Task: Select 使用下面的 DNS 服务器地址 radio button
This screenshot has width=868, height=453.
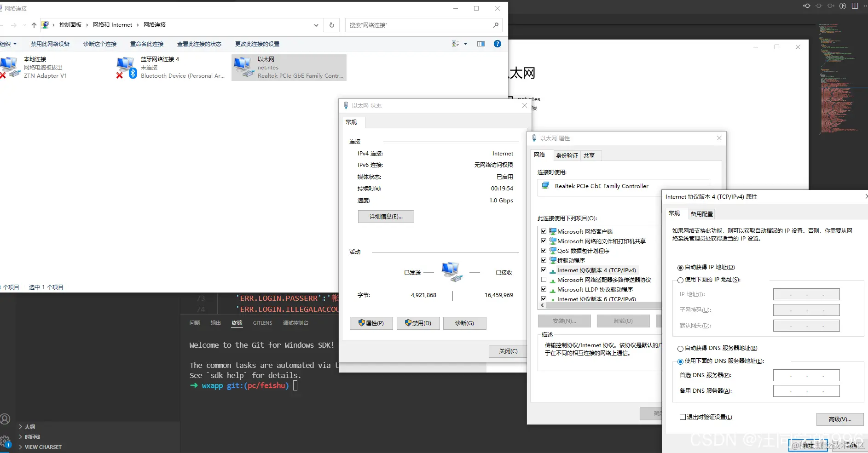Action: pyautogui.click(x=680, y=361)
